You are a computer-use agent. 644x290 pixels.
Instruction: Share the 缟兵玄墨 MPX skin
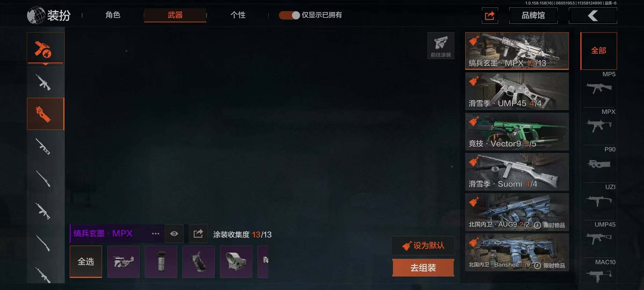(x=198, y=234)
